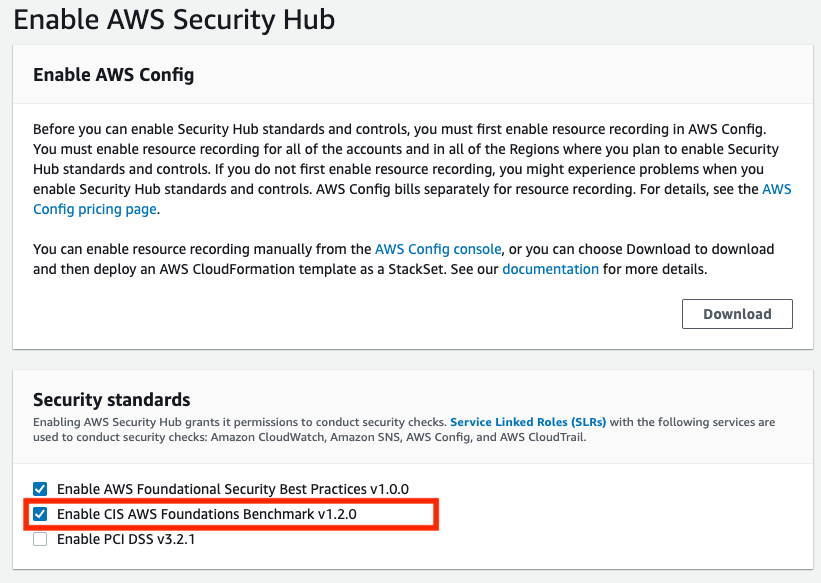Click paragraph starting 'You can enable resource recording manually'
Viewport: 821px width, 583px height.
(200, 249)
